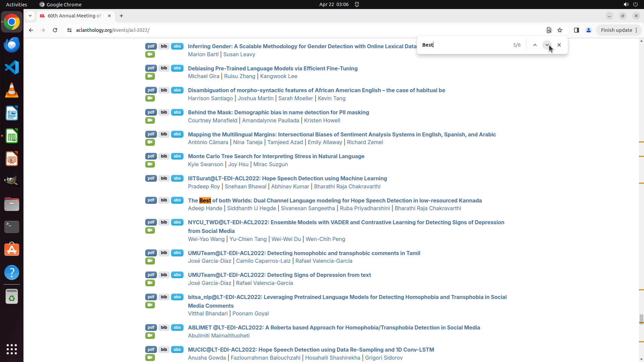Show abstract of MUCIC Hope Speech paper

click(x=177, y=350)
